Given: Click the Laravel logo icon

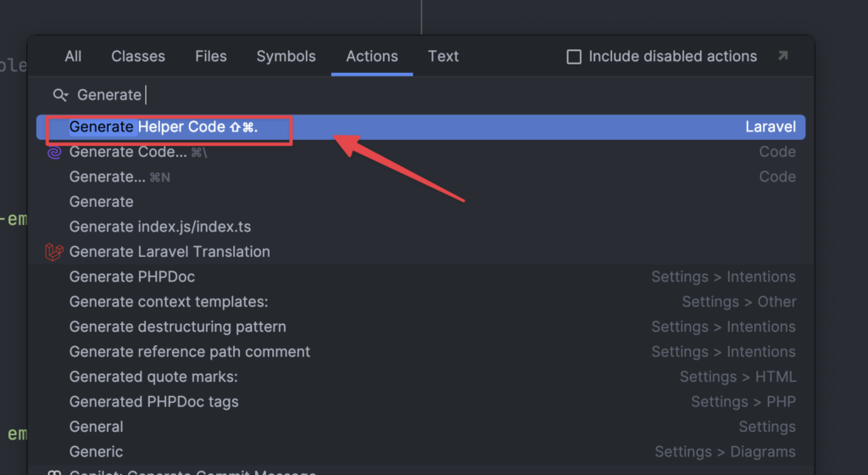Looking at the screenshot, I should pyautogui.click(x=54, y=252).
